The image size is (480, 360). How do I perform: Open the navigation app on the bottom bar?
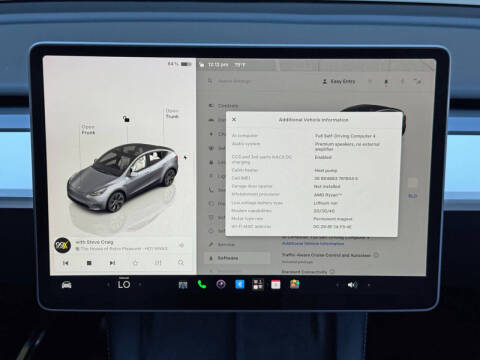click(x=183, y=285)
